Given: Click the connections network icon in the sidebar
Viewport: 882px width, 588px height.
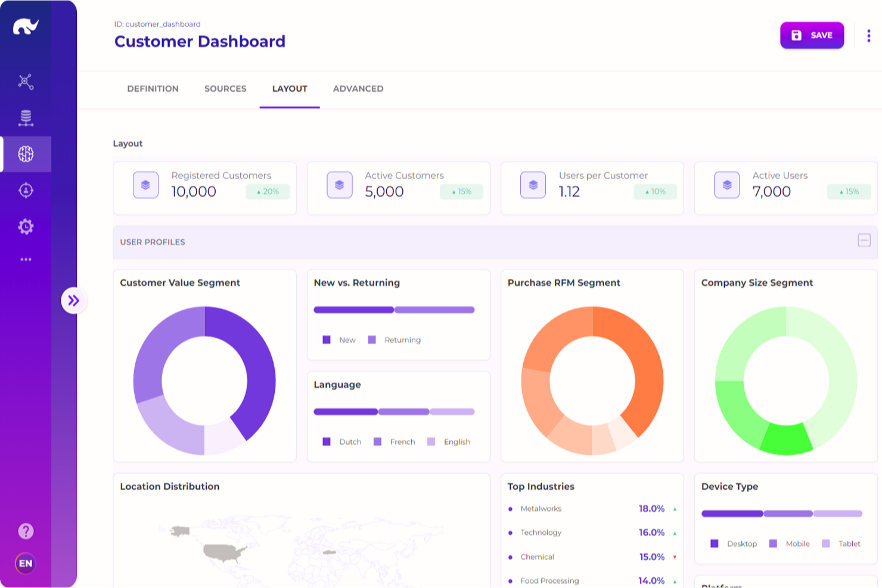Looking at the screenshot, I should 26,81.
